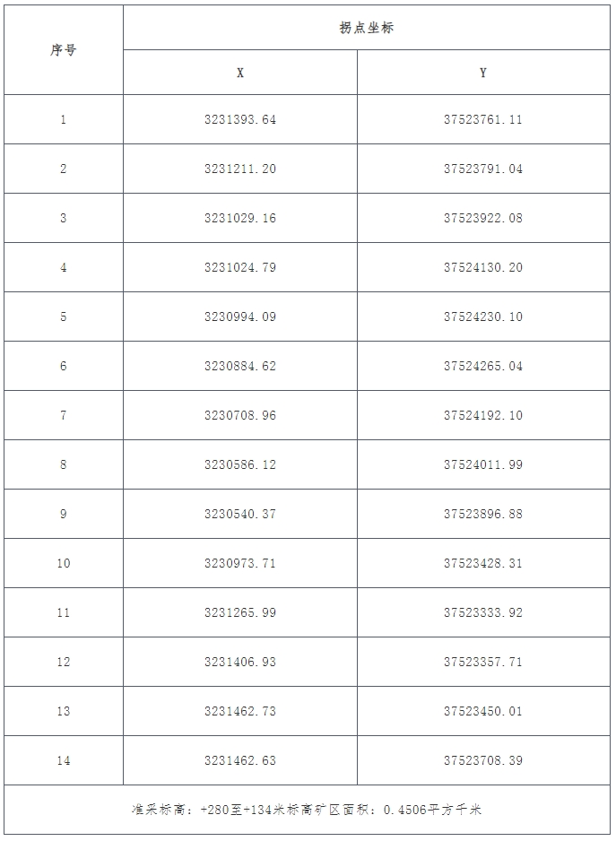Image resolution: width=616 pixels, height=841 pixels.
Task: Click Y value 37523761.11
Action: (x=483, y=119)
